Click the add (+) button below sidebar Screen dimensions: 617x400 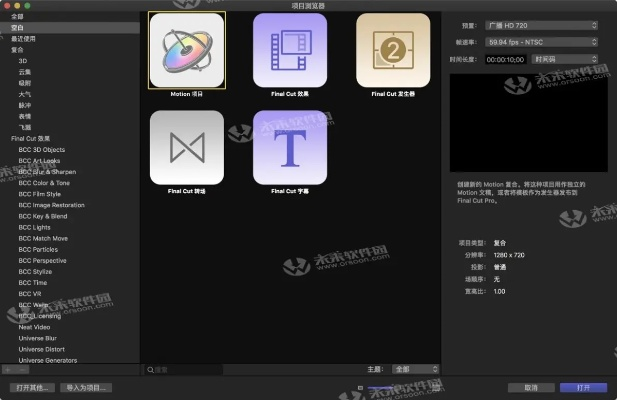8,369
